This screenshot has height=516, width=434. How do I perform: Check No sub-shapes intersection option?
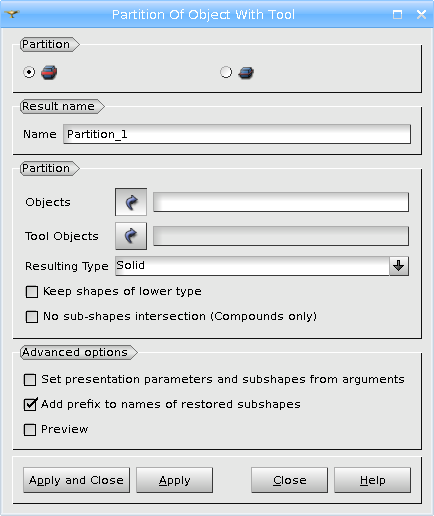point(32,317)
